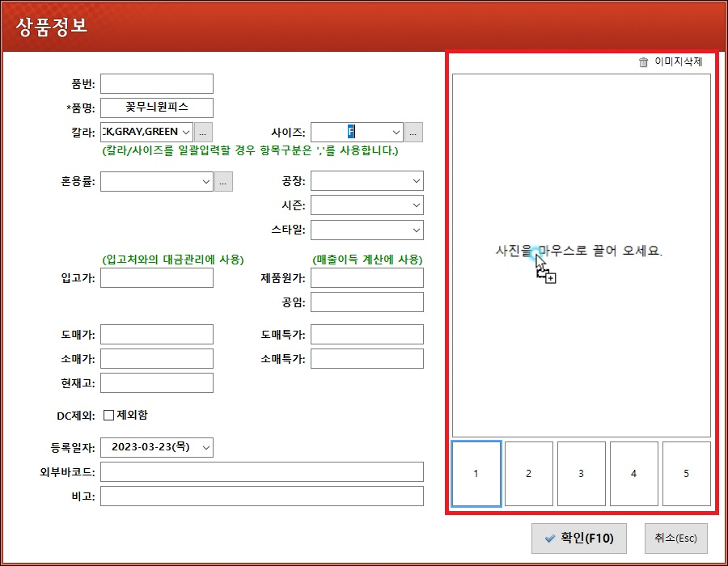
Task: Click the green note '(입고처와의 대금관리에 사용)'
Action: [173, 260]
